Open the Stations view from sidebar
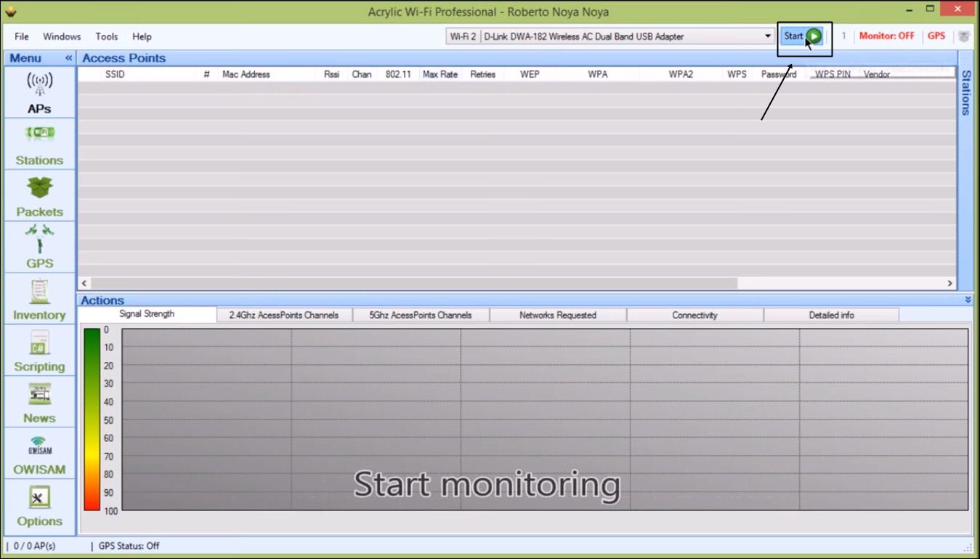This screenshot has height=559, width=980. [39, 145]
